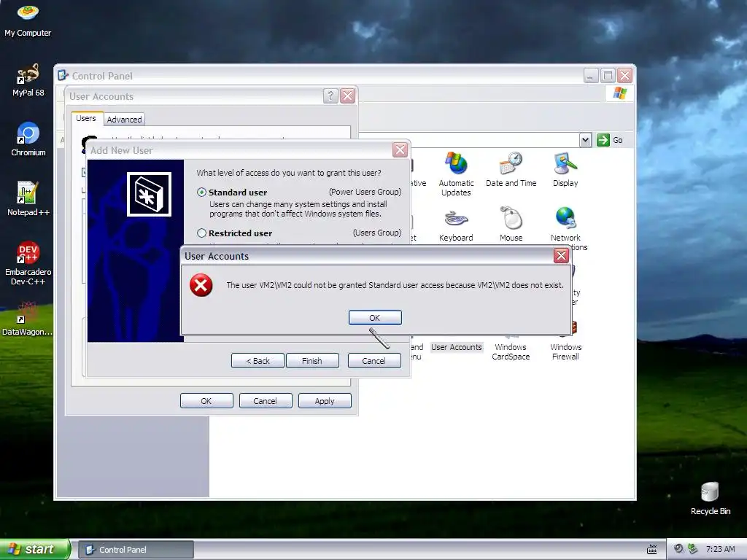
Task: Click Finish in Add New User wizard
Action: coord(312,360)
